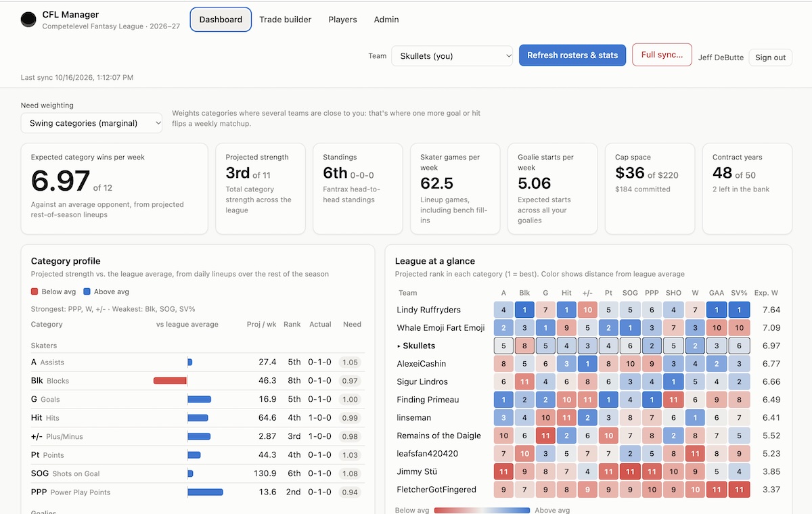
Task: Go to the Admin tab
Action: [386, 20]
